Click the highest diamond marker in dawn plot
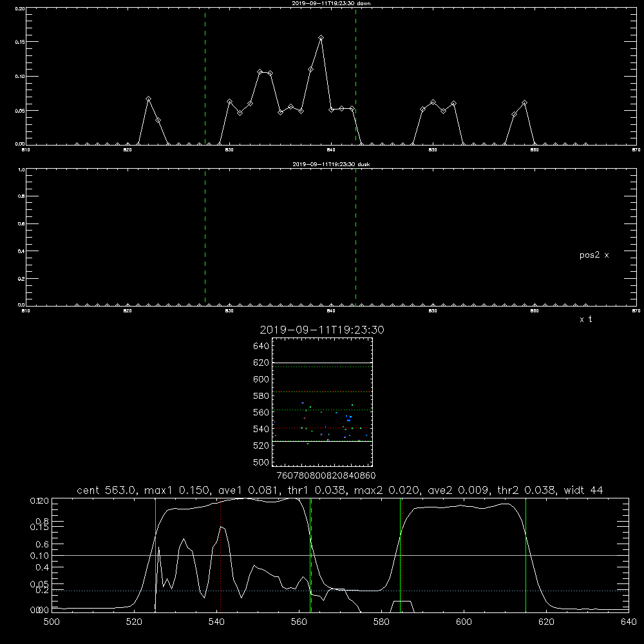Image resolution: width=644 pixels, height=644 pixels. coord(321,38)
